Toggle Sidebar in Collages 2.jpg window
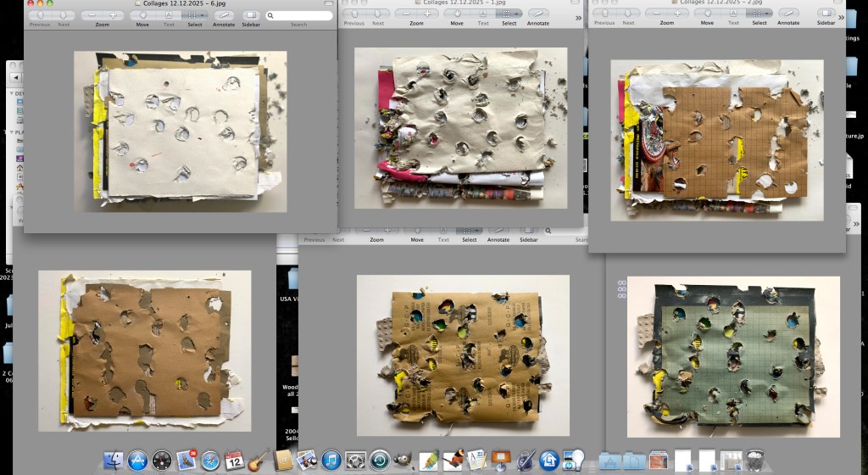This screenshot has width=868, height=475. coord(826,14)
